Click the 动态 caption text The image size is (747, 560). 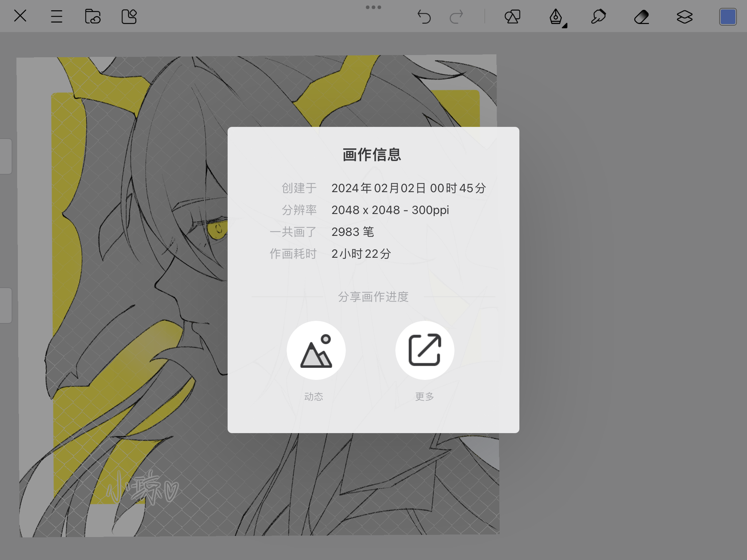pyautogui.click(x=314, y=397)
